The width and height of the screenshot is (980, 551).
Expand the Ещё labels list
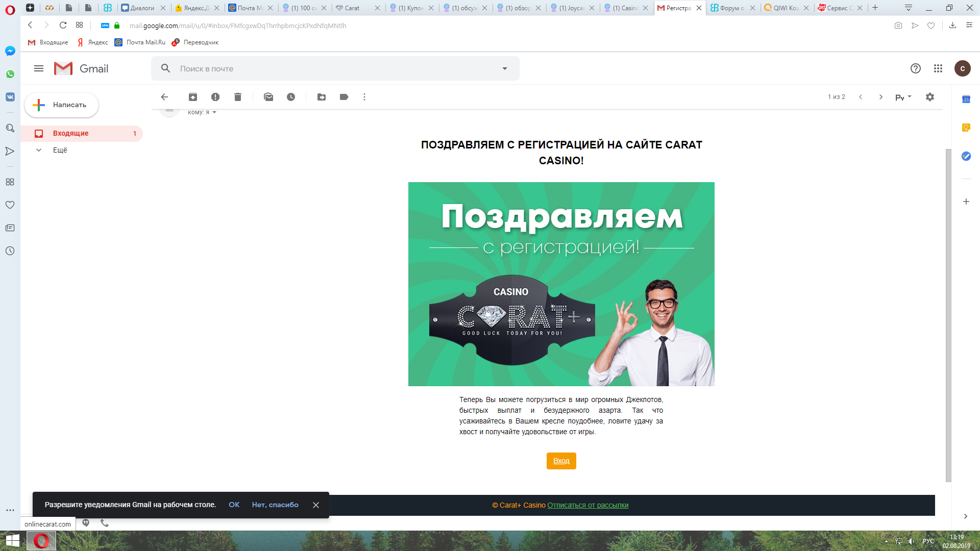39,150
